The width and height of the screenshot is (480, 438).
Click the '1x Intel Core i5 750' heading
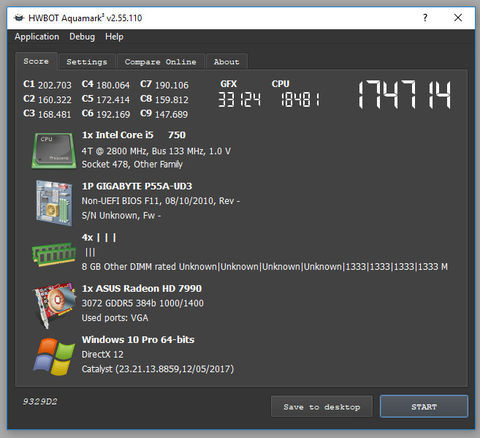click(134, 135)
